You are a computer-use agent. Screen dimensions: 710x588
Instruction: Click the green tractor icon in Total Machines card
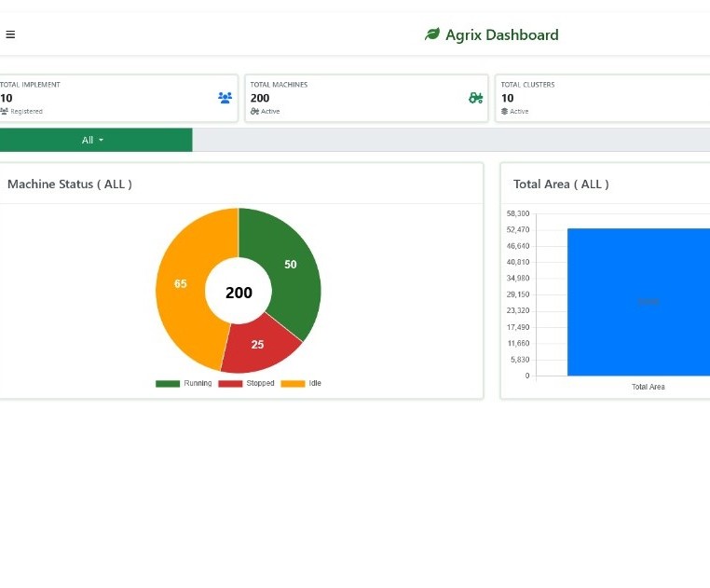(475, 98)
